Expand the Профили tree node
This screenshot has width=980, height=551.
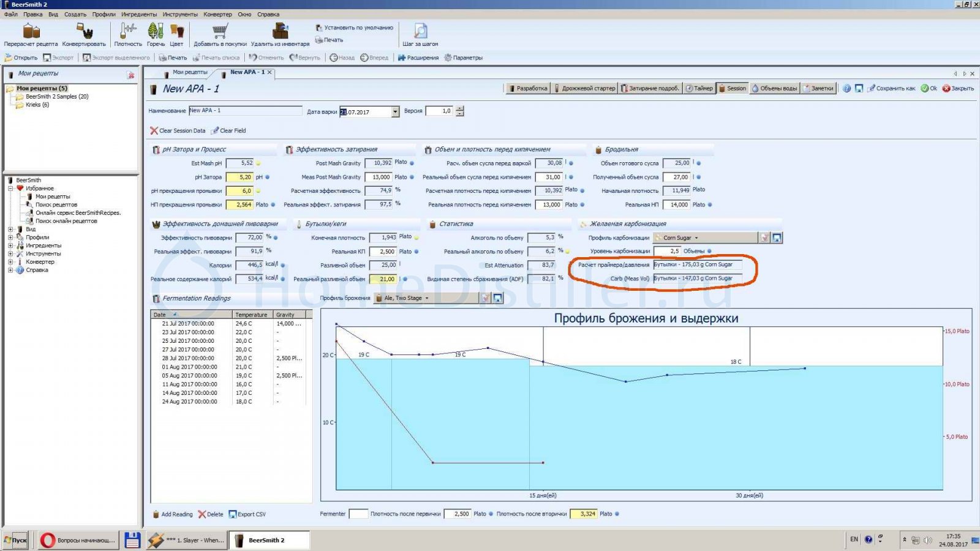[x=10, y=238]
